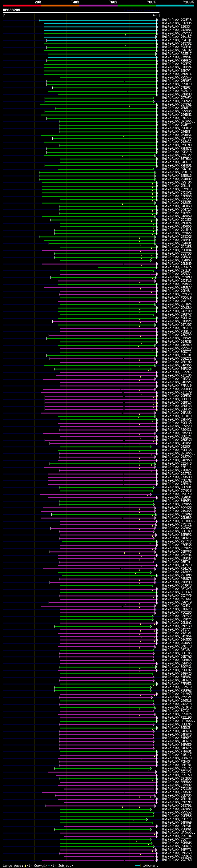Click hit label UniRef100_Q94IQ1
Viewport: 197px width, 868px height.
(177, 40)
